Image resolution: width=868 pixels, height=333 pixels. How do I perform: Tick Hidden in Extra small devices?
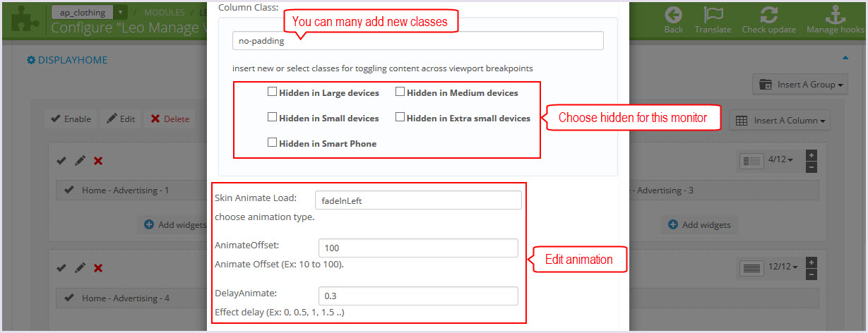400,117
